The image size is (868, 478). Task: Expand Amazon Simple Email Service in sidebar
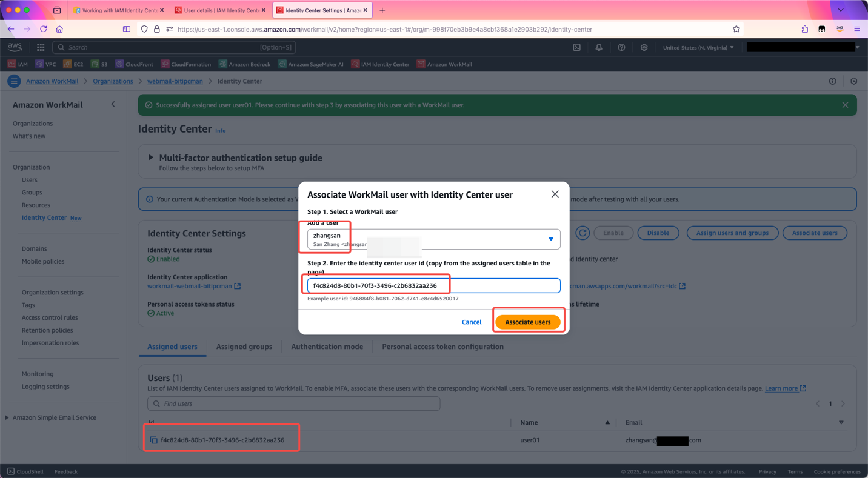[x=7, y=417]
